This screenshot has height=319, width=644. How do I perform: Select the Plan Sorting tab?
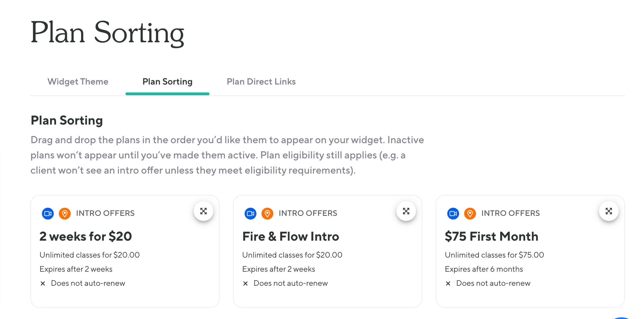tap(167, 82)
